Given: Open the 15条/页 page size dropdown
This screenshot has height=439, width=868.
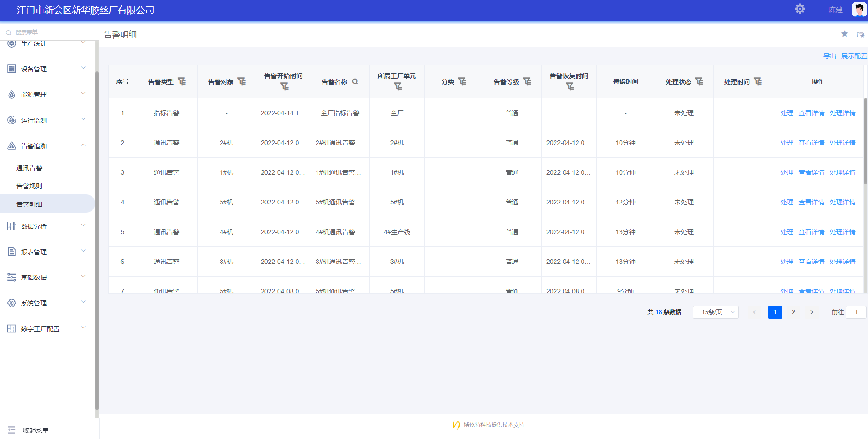Looking at the screenshot, I should point(715,312).
